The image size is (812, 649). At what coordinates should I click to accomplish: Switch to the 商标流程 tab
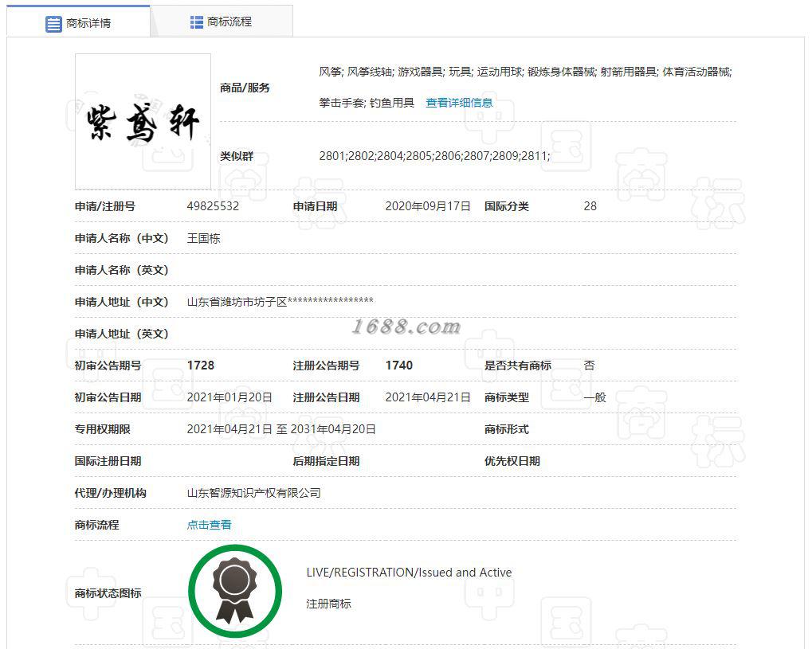click(x=222, y=22)
